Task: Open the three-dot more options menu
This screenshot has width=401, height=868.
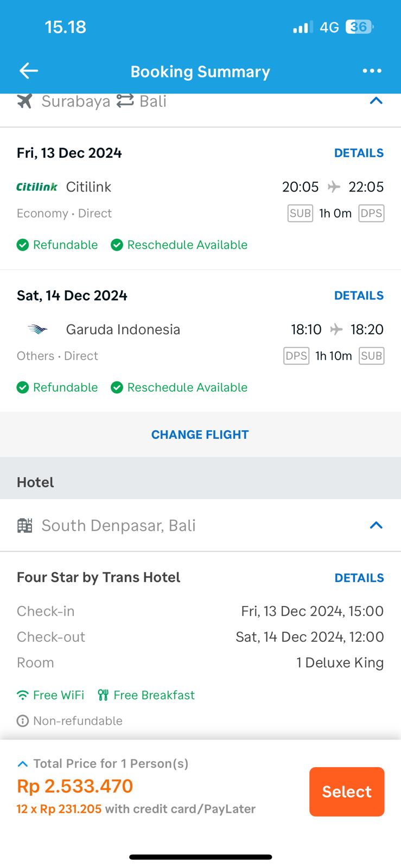Action: (x=372, y=71)
